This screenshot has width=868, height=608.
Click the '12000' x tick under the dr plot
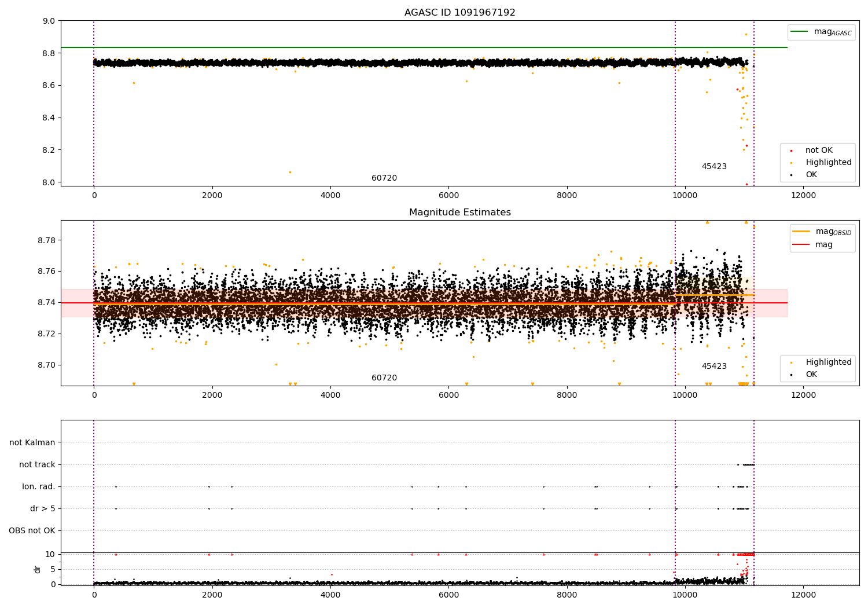[803, 595]
